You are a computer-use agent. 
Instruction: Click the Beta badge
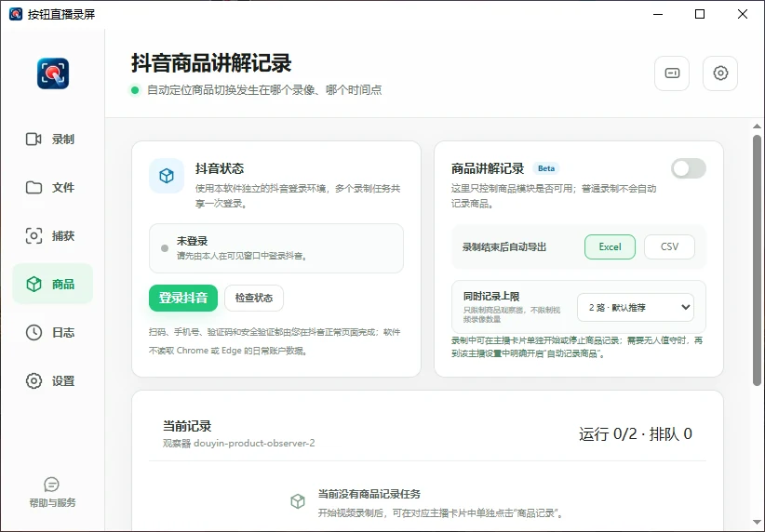[x=546, y=168]
